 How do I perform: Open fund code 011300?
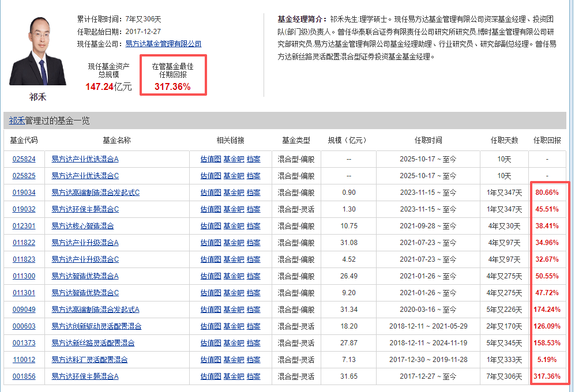coord(24,276)
